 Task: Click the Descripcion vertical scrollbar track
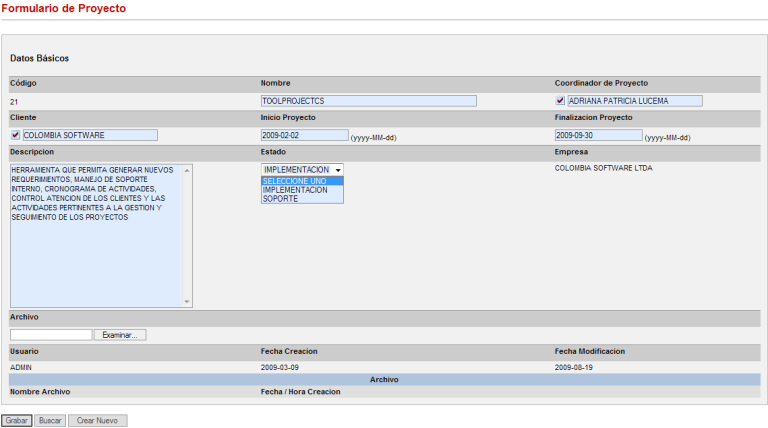[187, 235]
